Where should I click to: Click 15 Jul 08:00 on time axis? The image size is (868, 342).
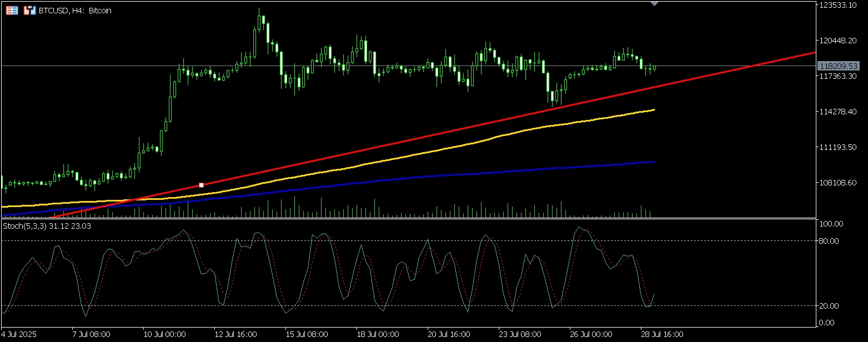[307, 335]
